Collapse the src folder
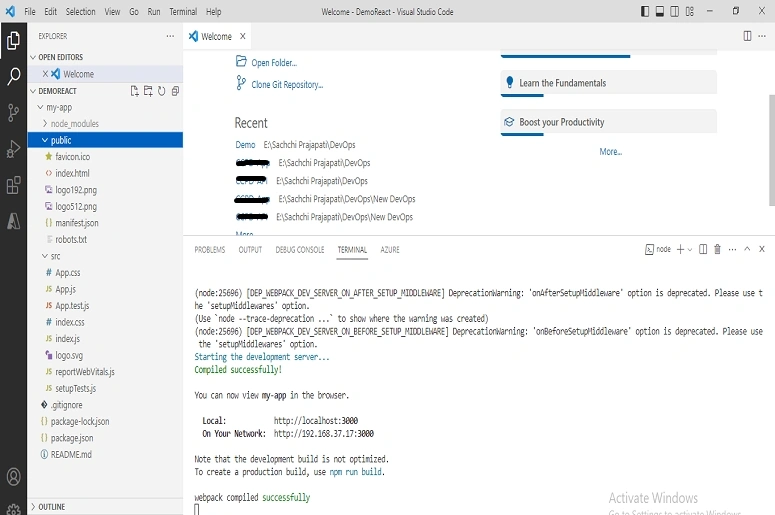 click(45, 256)
